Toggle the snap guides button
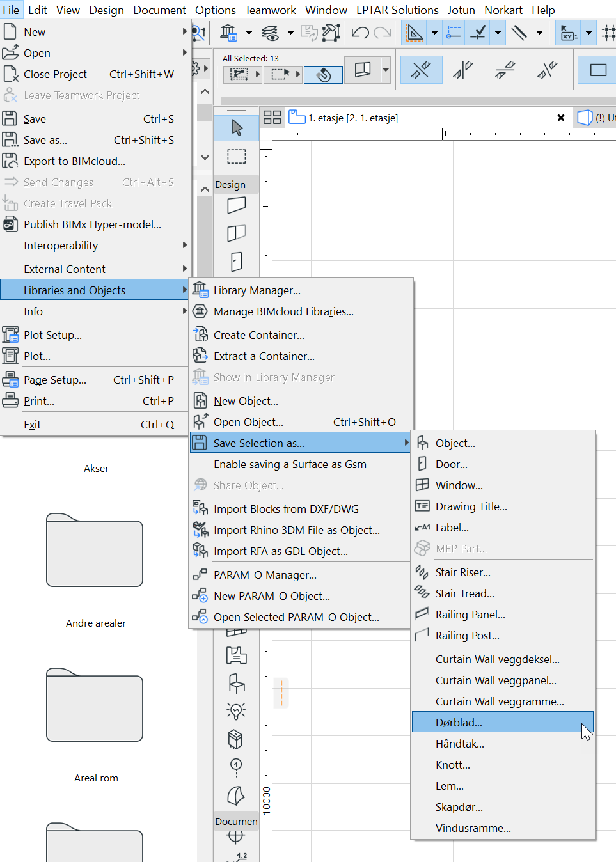The height and width of the screenshot is (862, 616). point(454,33)
